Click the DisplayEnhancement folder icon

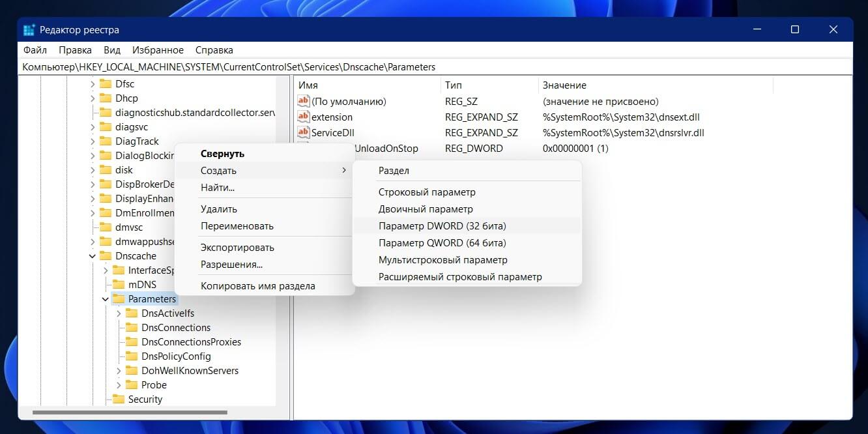(106, 199)
